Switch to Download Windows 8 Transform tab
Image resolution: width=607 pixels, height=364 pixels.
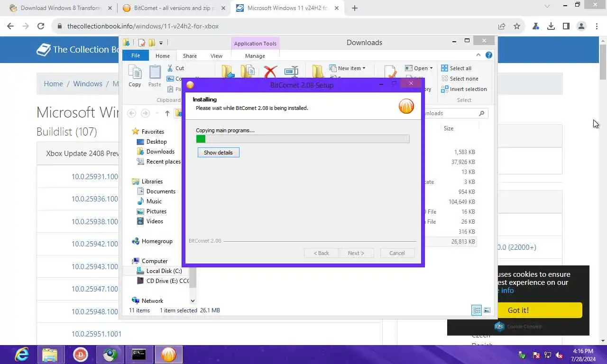click(x=61, y=8)
